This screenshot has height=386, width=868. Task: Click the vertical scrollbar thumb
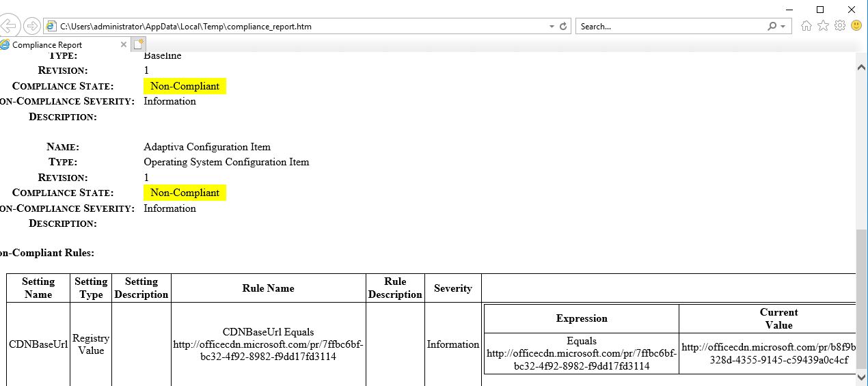coord(861,299)
